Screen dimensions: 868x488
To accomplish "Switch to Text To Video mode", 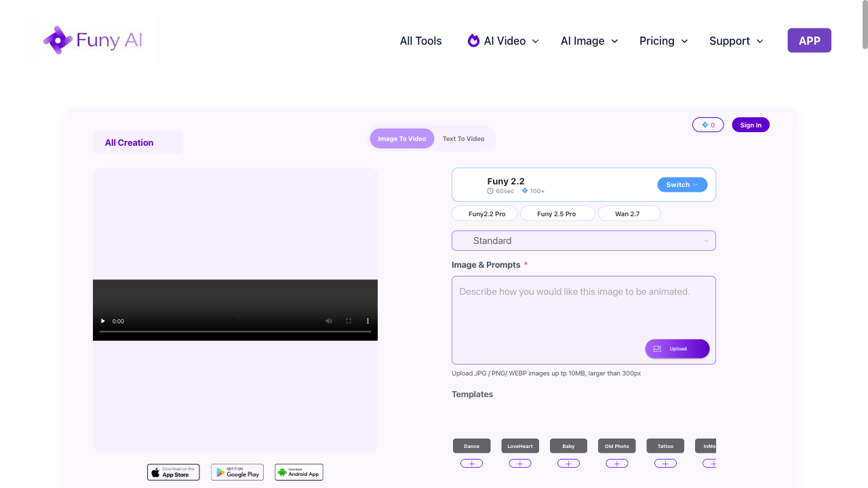I will point(464,139).
